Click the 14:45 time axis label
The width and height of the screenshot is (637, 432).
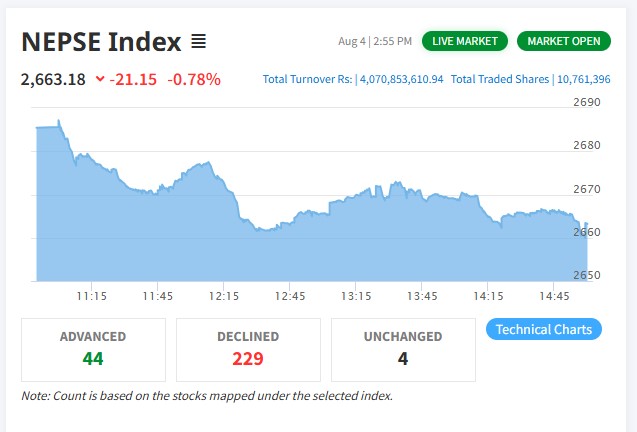click(555, 296)
